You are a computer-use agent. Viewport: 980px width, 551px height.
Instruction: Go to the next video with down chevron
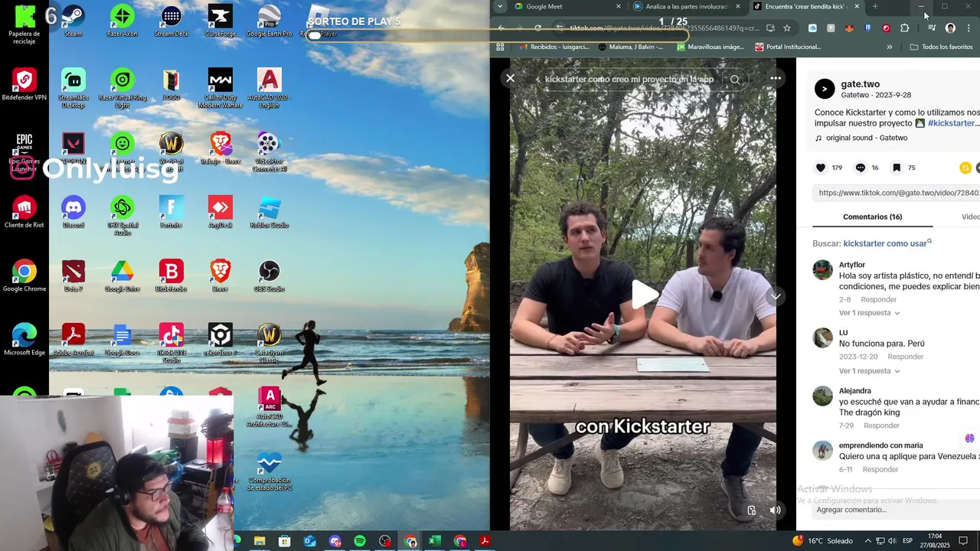776,296
